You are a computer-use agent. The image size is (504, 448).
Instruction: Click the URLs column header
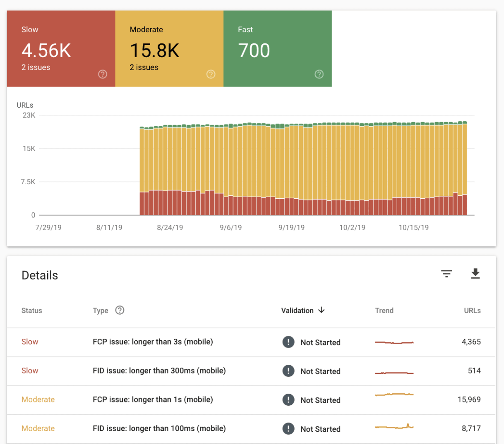tap(472, 311)
